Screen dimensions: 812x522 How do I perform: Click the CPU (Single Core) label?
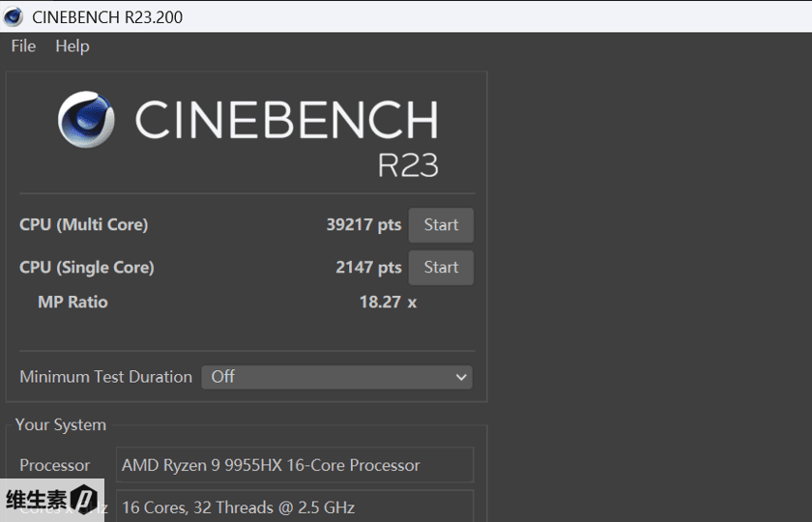[87, 268]
